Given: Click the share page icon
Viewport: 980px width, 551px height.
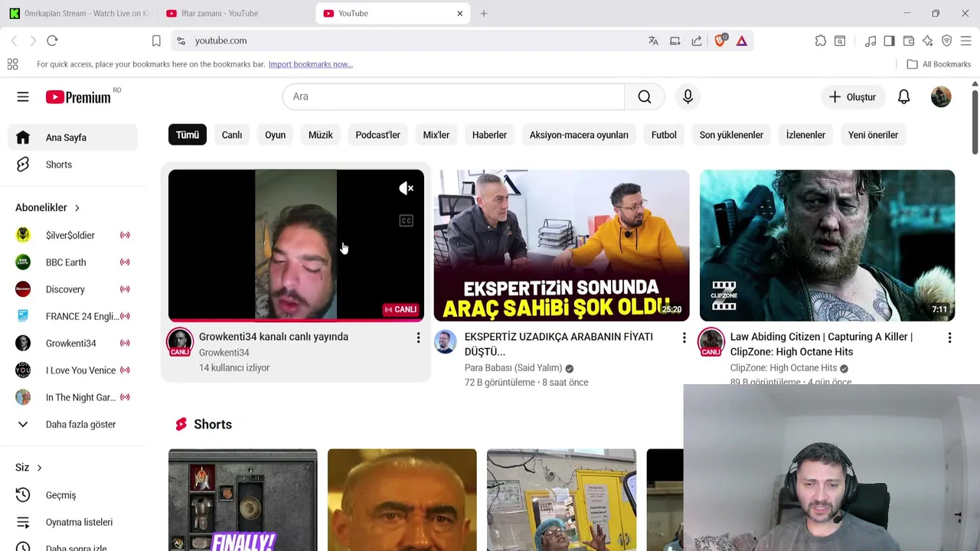Looking at the screenshot, I should tap(697, 41).
